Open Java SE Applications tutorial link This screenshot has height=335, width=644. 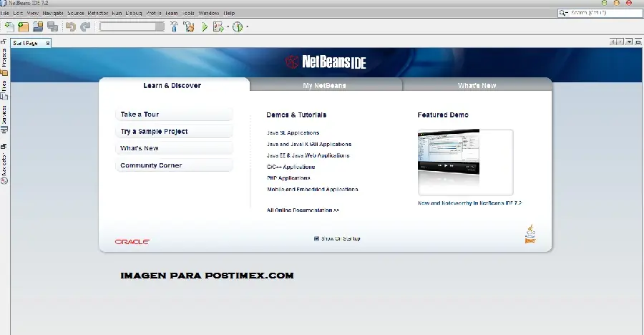(x=293, y=132)
